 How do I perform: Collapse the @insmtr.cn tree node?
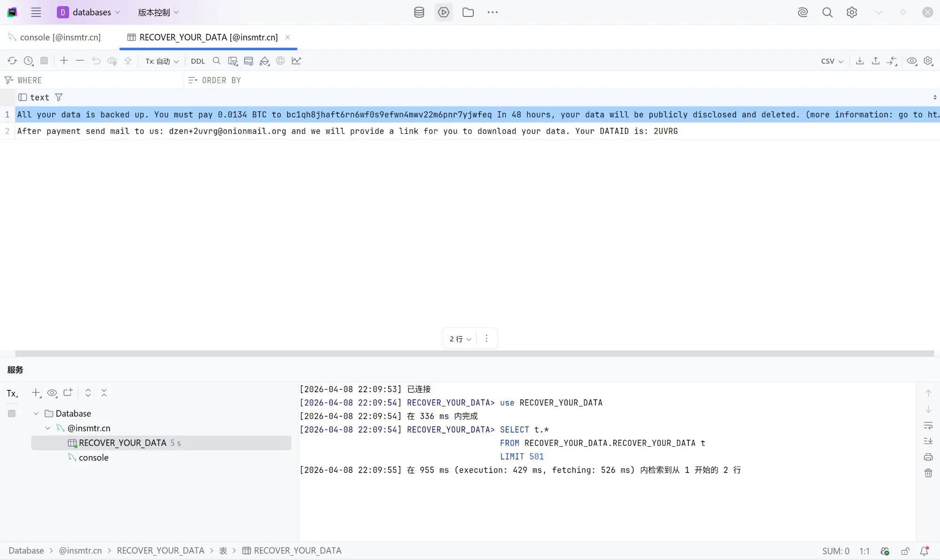click(47, 428)
